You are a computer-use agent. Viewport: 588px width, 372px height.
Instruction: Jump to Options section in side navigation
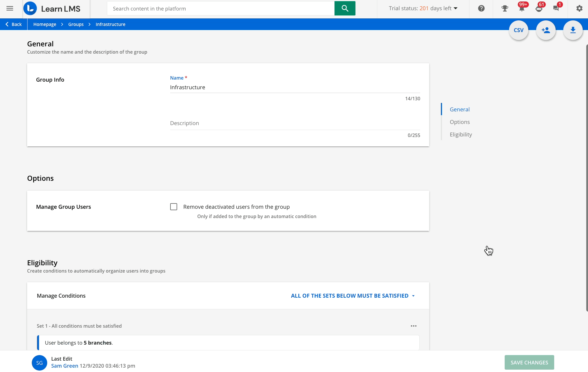pyautogui.click(x=460, y=122)
